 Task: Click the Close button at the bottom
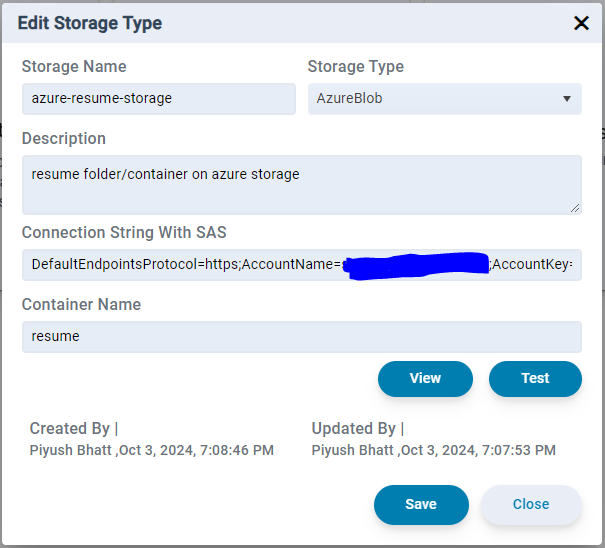click(531, 505)
